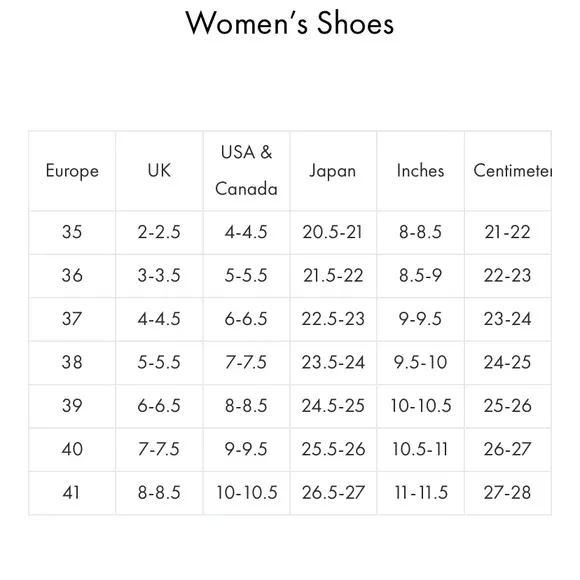The image size is (580, 580).
Task: Click the Women's Shoes heading
Action: pyautogui.click(x=290, y=23)
